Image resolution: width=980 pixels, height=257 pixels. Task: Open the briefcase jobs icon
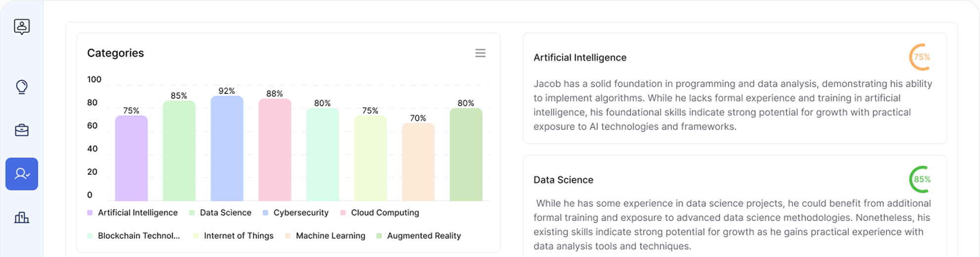click(x=22, y=130)
